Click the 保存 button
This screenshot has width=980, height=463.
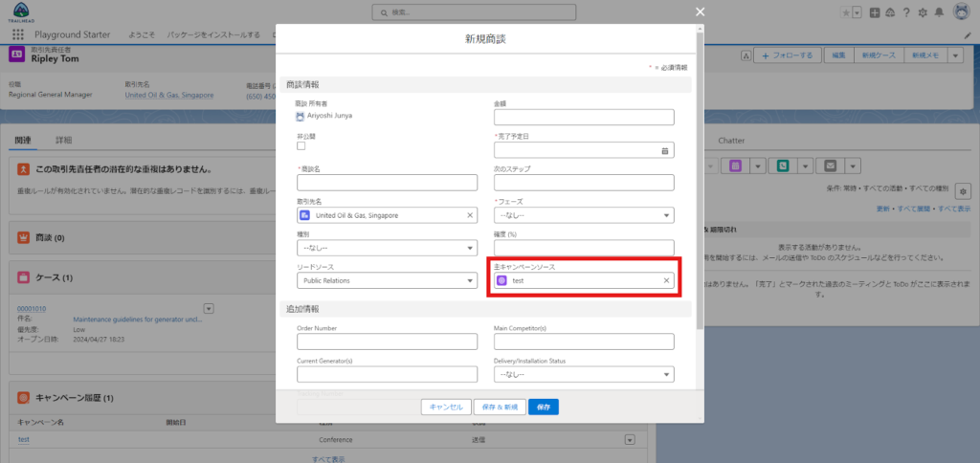tap(543, 407)
